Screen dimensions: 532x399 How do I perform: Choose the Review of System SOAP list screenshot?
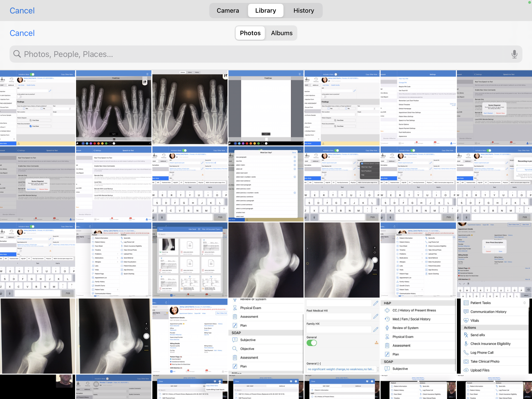tap(266, 336)
